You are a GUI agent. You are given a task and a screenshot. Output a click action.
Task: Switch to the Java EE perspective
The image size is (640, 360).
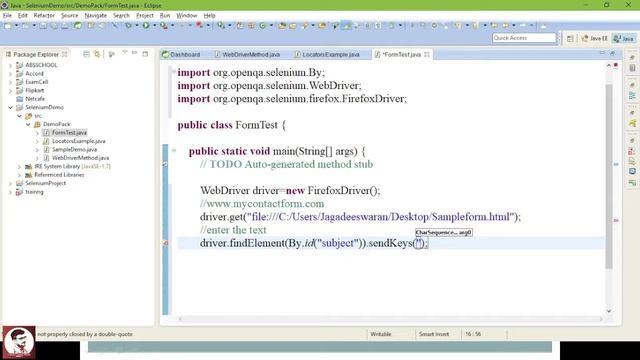[595, 39]
